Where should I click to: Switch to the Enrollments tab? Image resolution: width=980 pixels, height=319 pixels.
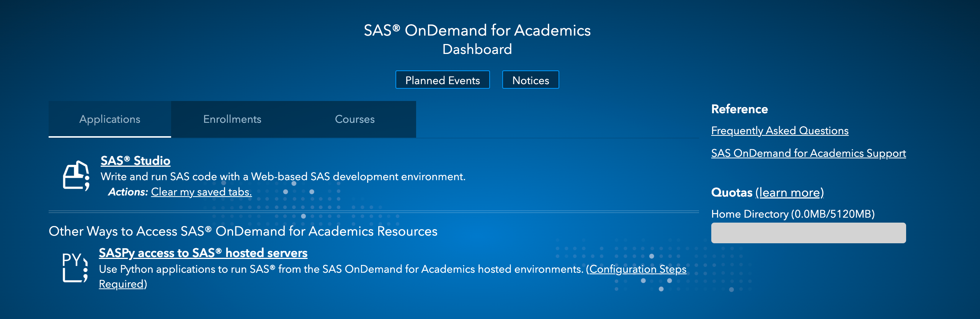point(232,119)
